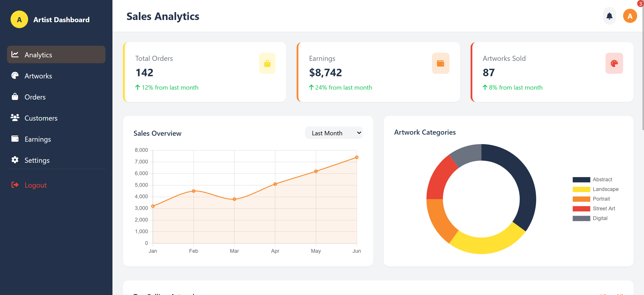Click the notification bell icon
The width and height of the screenshot is (644, 295).
609,16
